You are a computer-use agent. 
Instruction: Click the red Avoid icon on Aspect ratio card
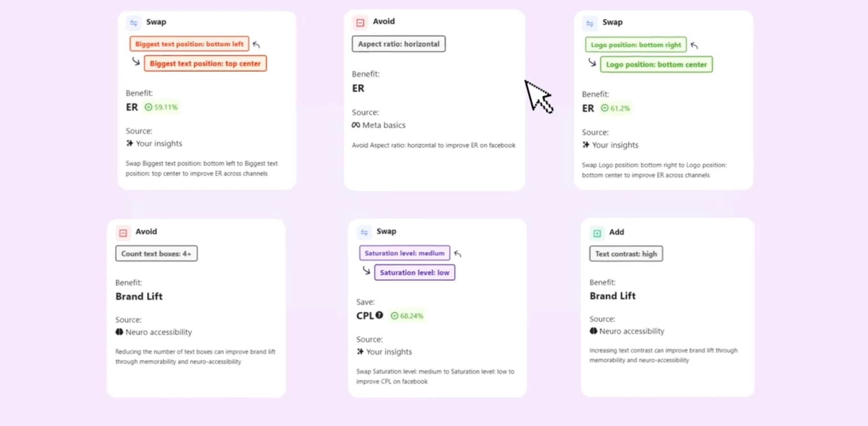pyautogui.click(x=360, y=22)
